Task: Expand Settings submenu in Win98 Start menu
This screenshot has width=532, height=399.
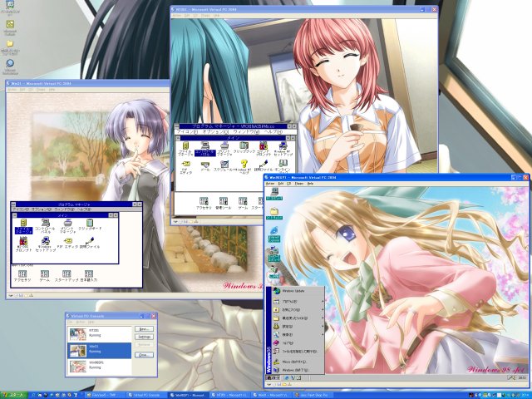Action: 298,327
